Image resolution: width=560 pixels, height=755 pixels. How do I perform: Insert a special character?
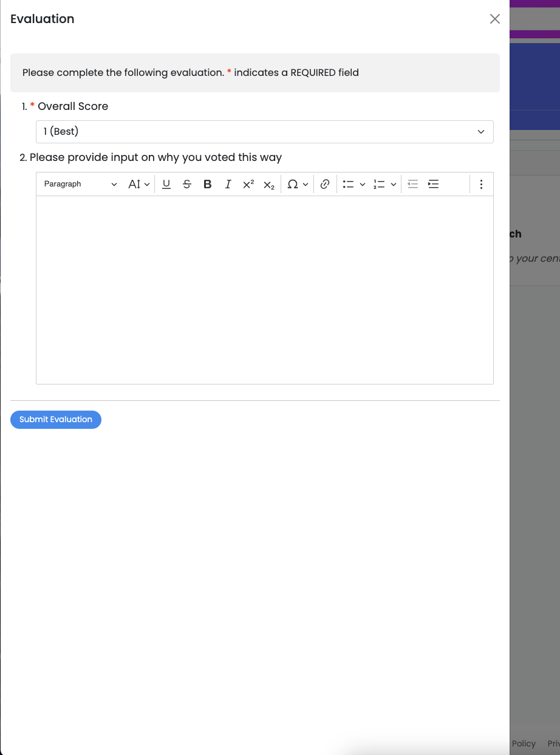293,184
